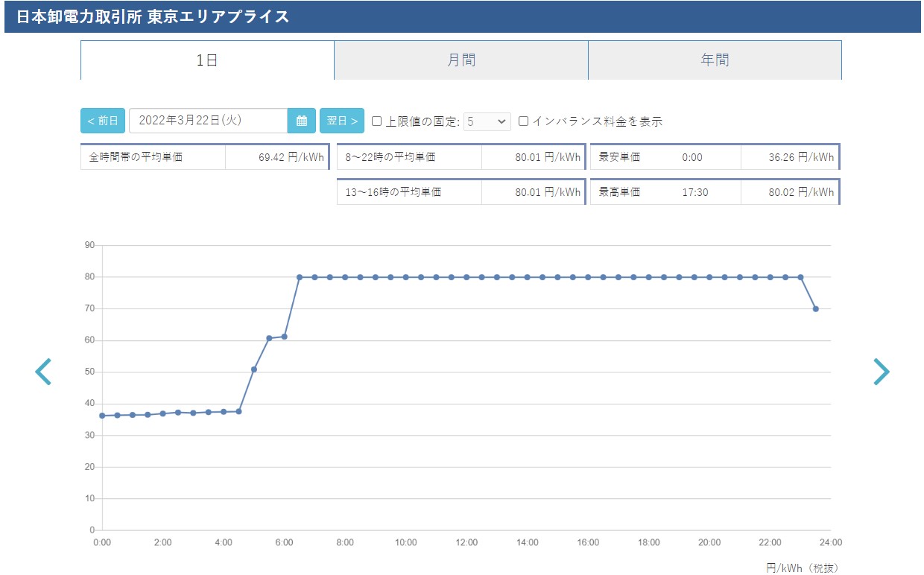Open the upper limit value dropdown
The height and width of the screenshot is (575, 924).
pyautogui.click(x=487, y=121)
